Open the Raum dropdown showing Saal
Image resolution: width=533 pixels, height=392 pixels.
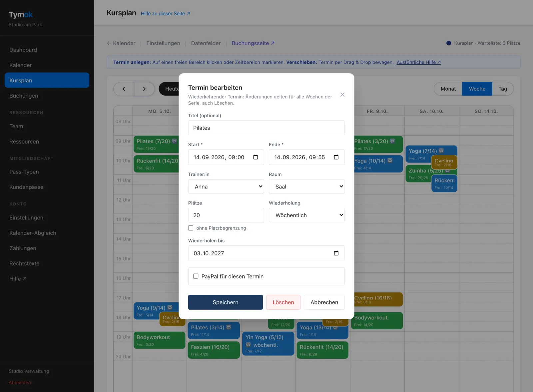[307, 187]
